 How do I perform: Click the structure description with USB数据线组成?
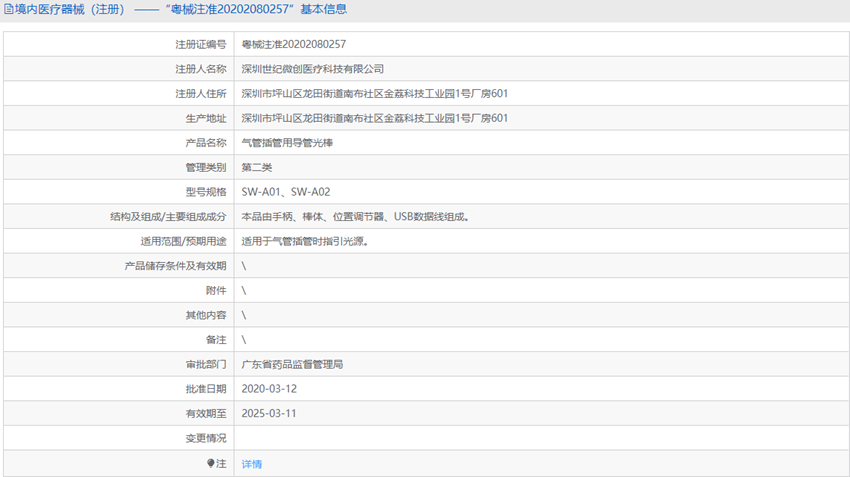[356, 217]
